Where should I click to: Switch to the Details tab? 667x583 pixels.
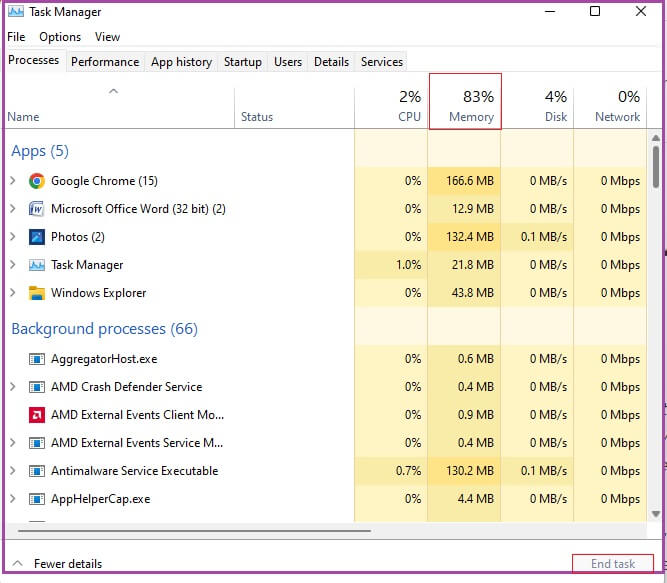click(x=331, y=62)
